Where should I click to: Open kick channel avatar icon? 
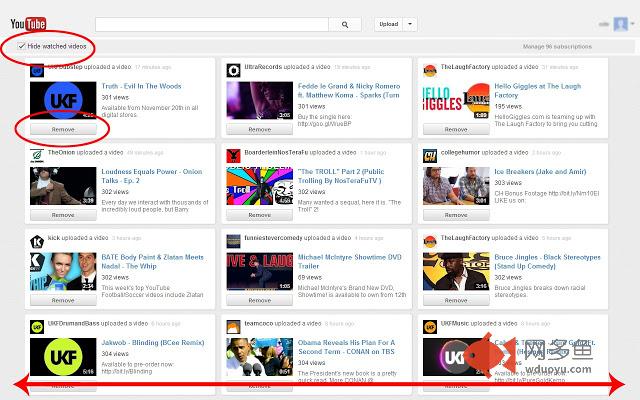pyautogui.click(x=37, y=242)
